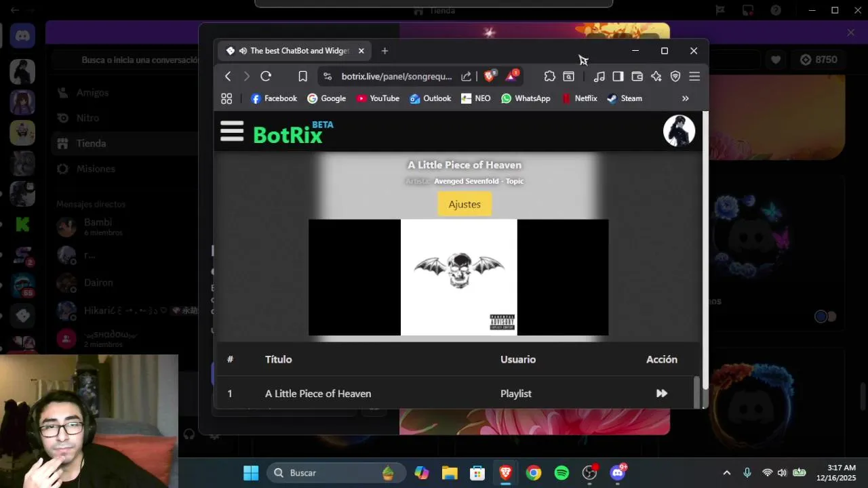Viewport: 868px width, 488px height.
Task: Click taskbar Buscar search box
Action: (x=336, y=472)
